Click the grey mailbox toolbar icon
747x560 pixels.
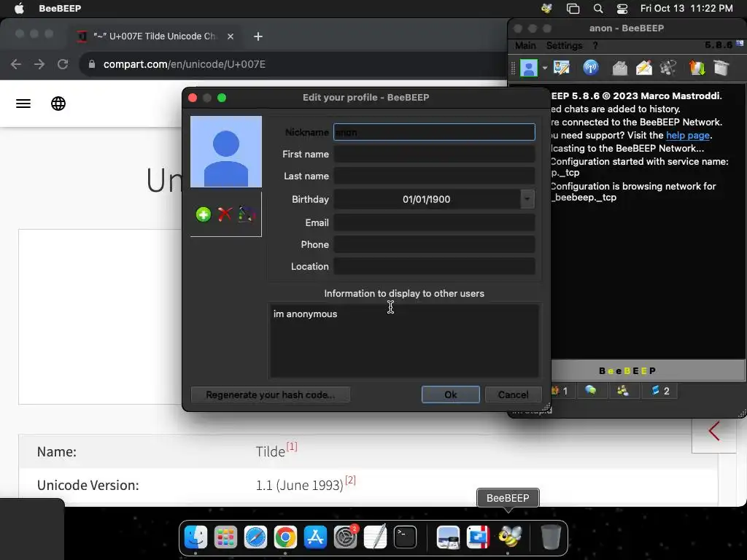click(619, 68)
